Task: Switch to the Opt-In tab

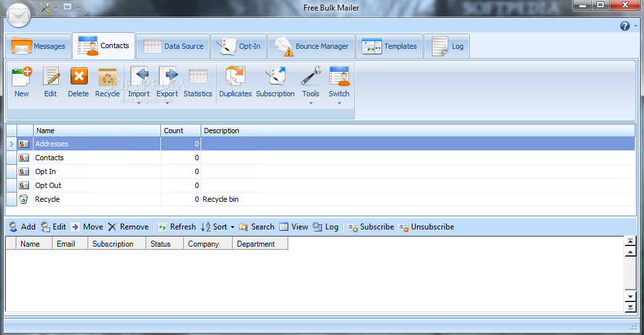Action: click(239, 46)
